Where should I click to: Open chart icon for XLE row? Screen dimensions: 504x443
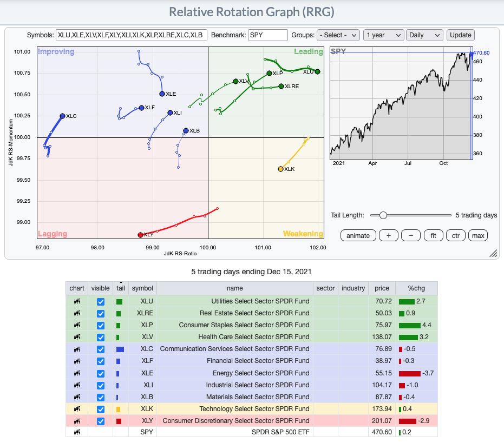(77, 373)
